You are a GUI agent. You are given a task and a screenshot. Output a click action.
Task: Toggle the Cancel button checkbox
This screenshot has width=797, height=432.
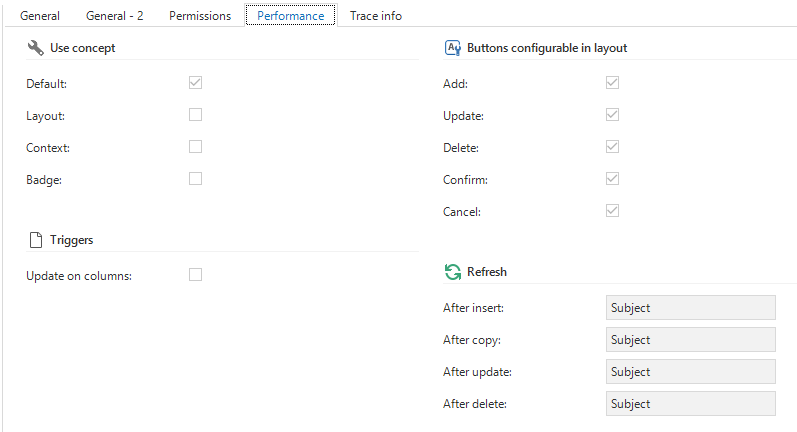612,211
